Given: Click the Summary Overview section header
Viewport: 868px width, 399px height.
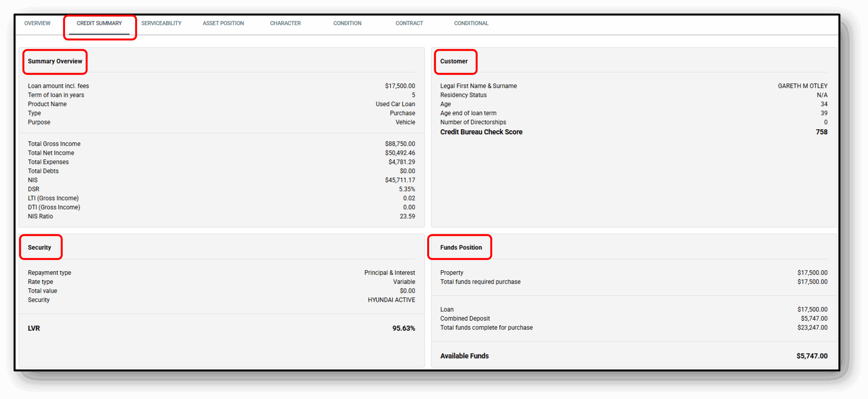Looking at the screenshot, I should (55, 62).
